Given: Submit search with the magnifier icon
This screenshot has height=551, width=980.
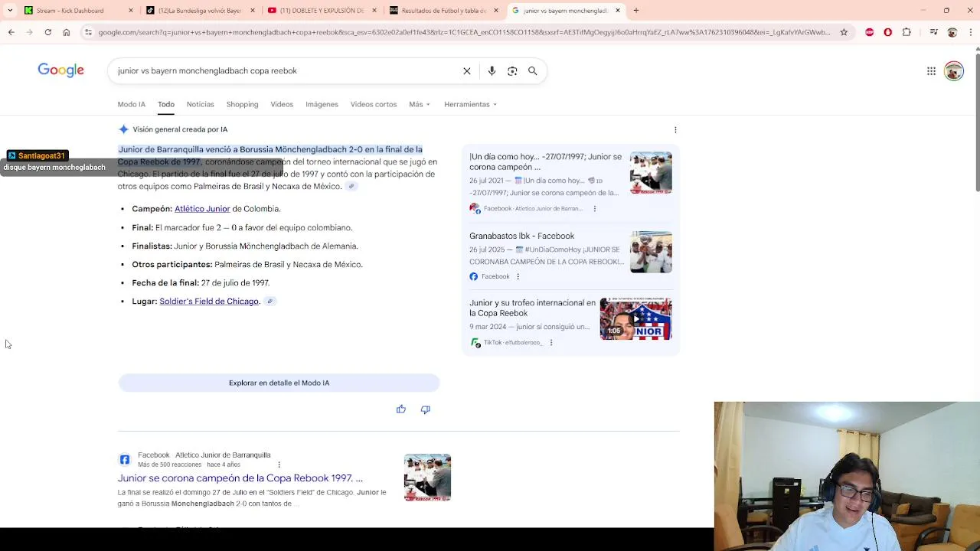Looking at the screenshot, I should click(533, 70).
